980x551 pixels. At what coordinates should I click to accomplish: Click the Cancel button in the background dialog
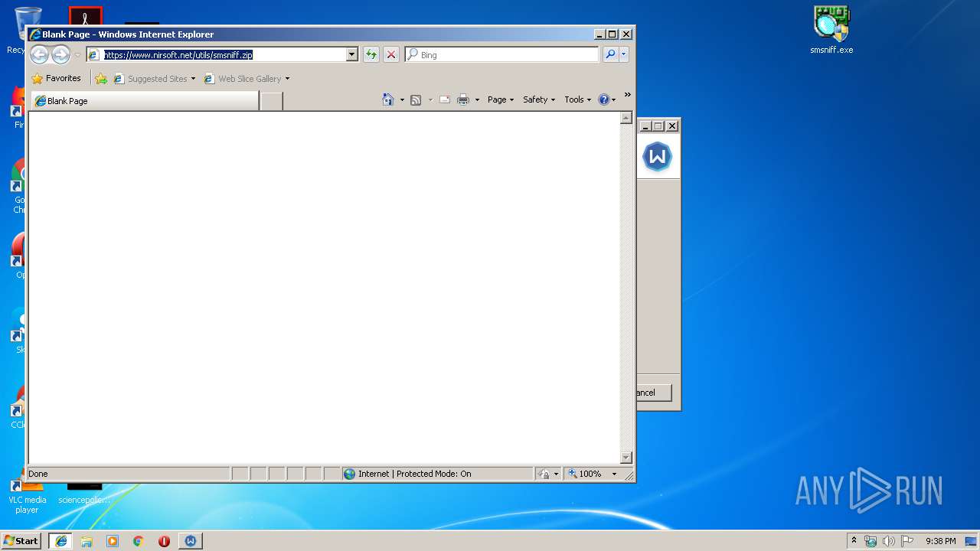tap(653, 393)
